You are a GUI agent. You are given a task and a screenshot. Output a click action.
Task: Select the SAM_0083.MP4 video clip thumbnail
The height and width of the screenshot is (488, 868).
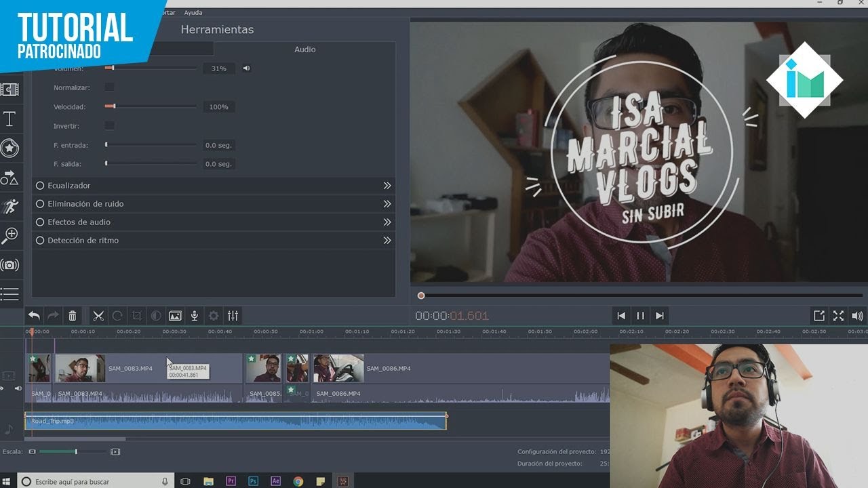click(x=80, y=368)
